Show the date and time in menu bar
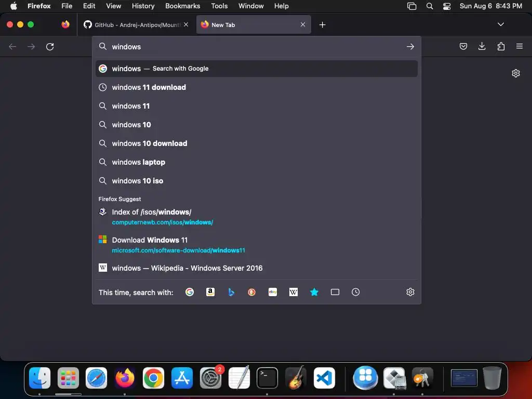 click(490, 6)
